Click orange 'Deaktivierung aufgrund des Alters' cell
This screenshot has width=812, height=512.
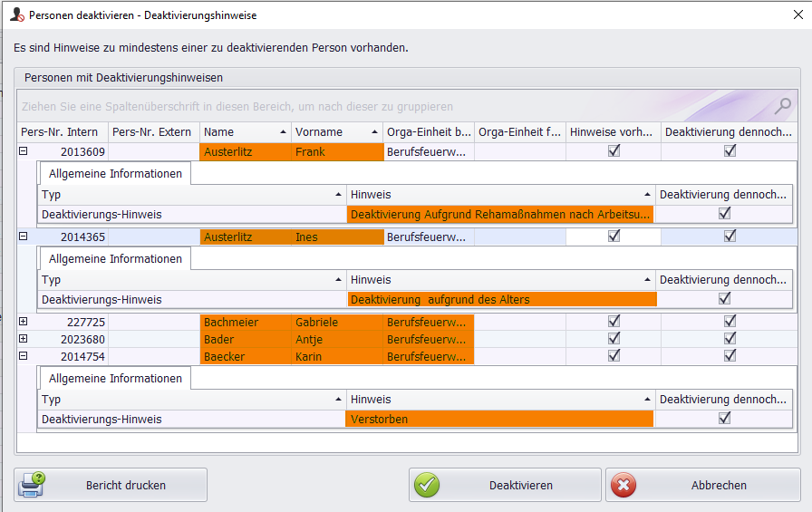pyautogui.click(x=501, y=299)
